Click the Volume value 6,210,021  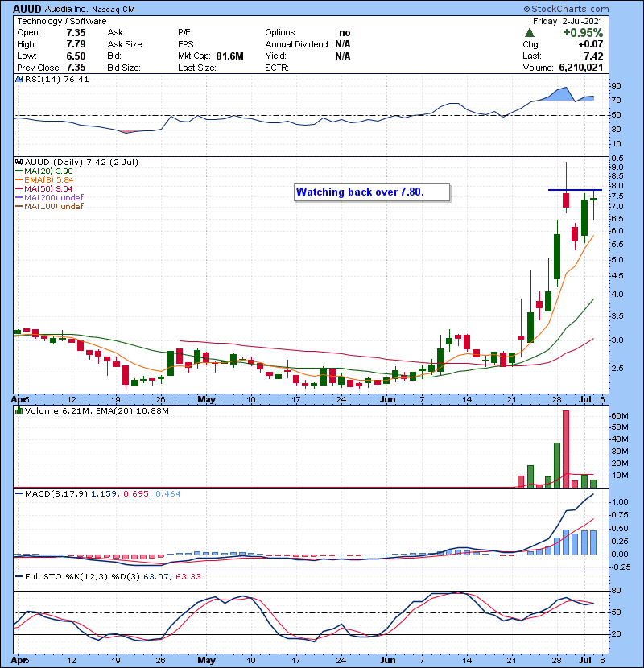pyautogui.click(x=581, y=68)
